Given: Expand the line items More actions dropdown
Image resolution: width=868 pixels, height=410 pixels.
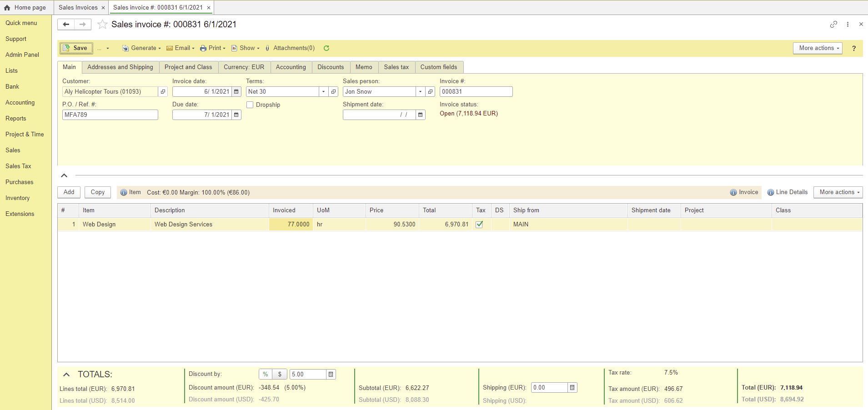Looking at the screenshot, I should pyautogui.click(x=838, y=192).
